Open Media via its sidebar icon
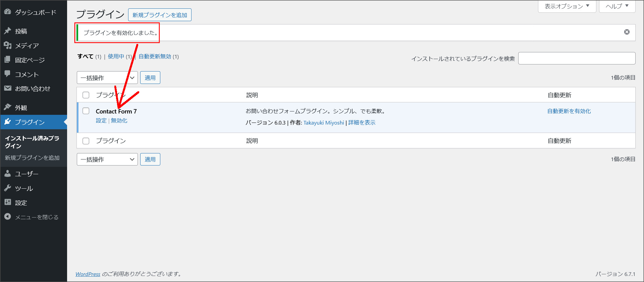644x282 pixels. pyautogui.click(x=7, y=45)
